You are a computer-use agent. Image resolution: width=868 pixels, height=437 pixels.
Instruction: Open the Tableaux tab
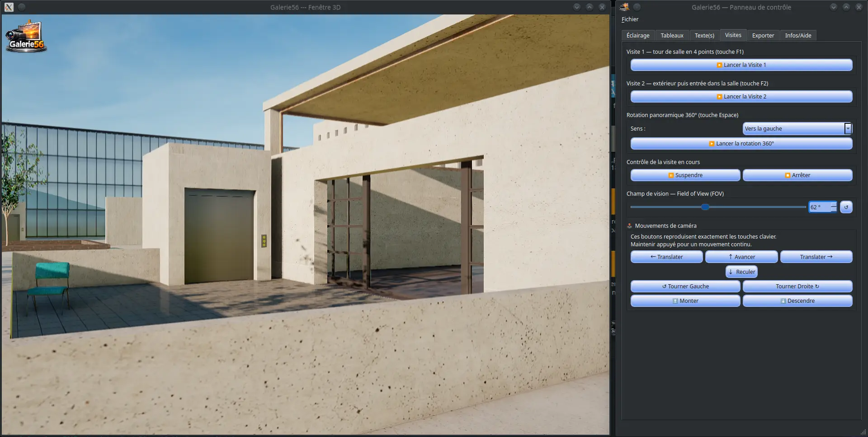tap(672, 35)
